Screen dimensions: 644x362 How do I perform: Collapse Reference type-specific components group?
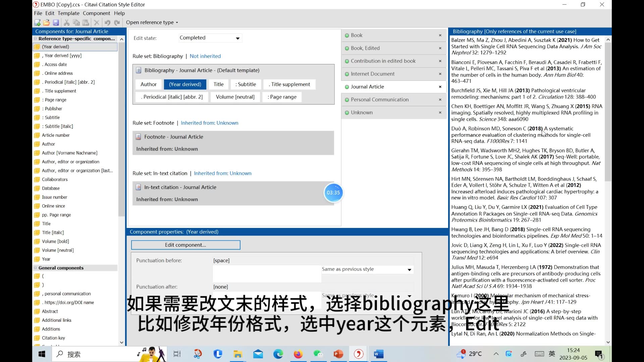click(35, 39)
